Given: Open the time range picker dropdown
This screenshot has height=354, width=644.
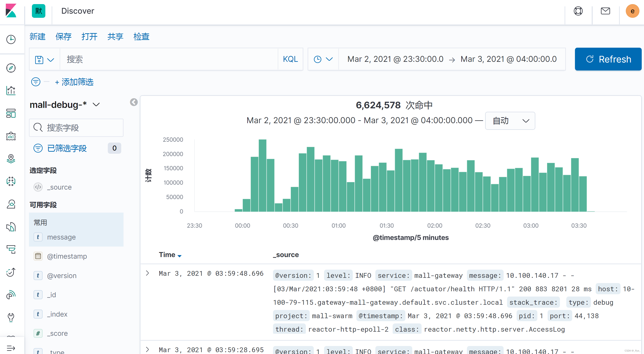Looking at the screenshot, I should tap(323, 59).
